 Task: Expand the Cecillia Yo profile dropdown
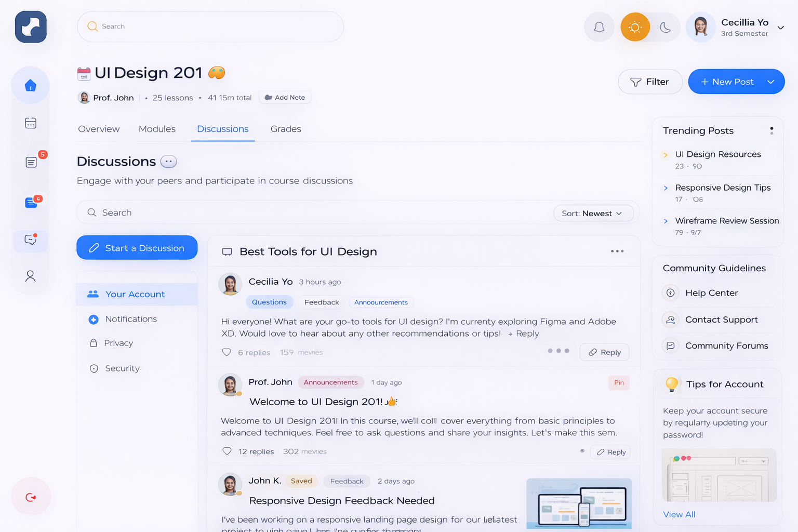tap(780, 28)
